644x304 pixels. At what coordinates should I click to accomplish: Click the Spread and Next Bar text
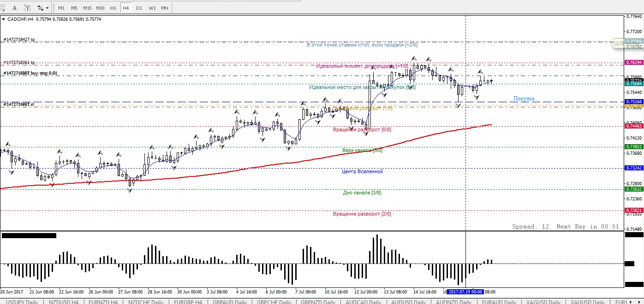click(566, 227)
